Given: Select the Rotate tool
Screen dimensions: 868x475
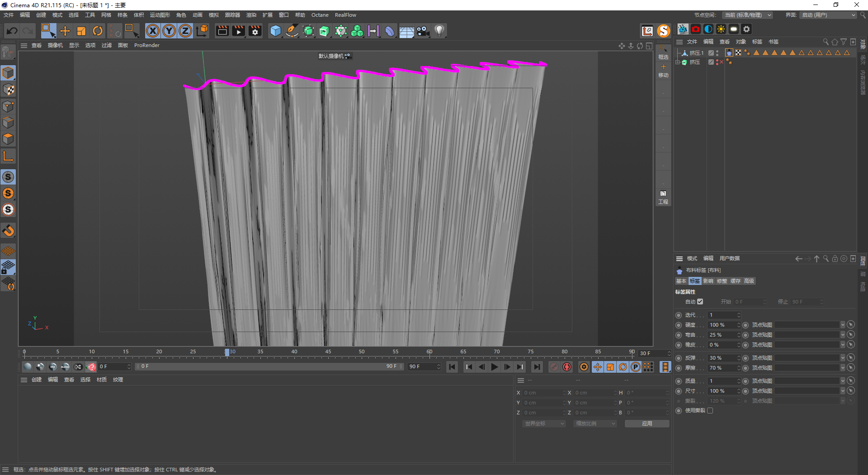Looking at the screenshot, I should coord(98,31).
